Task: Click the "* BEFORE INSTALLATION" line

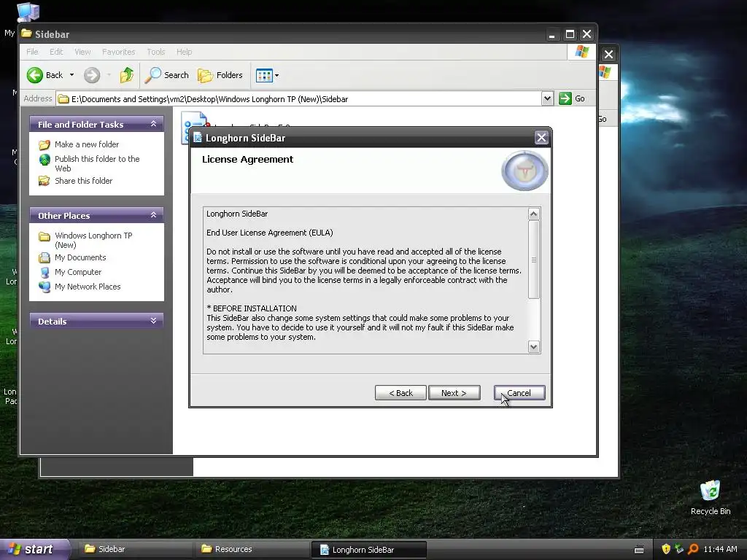Action: click(252, 308)
